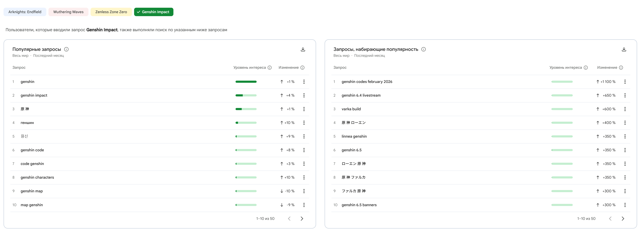Viewport: 644px width, 240px height.
Task: Click info icon beside Запросы, набирающие популярность
Action: click(x=424, y=49)
